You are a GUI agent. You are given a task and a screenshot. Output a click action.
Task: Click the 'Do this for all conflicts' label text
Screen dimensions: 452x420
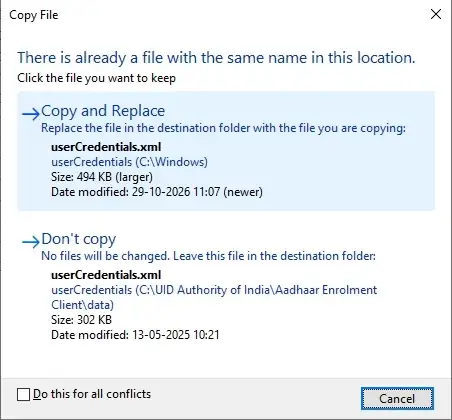click(x=92, y=394)
